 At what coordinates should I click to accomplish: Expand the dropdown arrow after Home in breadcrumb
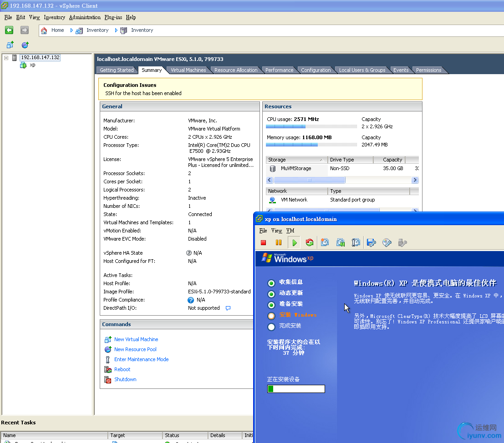[71, 30]
